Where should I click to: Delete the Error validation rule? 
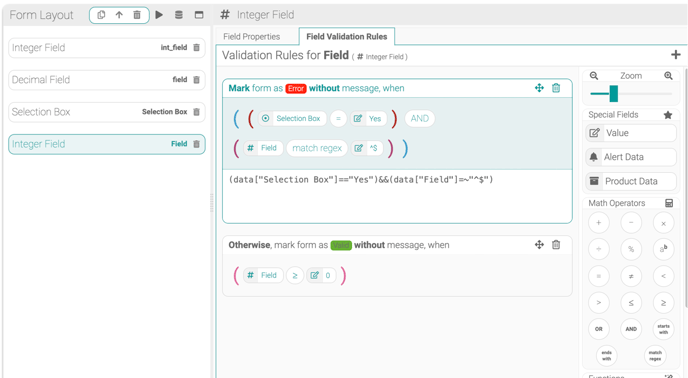pyautogui.click(x=556, y=88)
